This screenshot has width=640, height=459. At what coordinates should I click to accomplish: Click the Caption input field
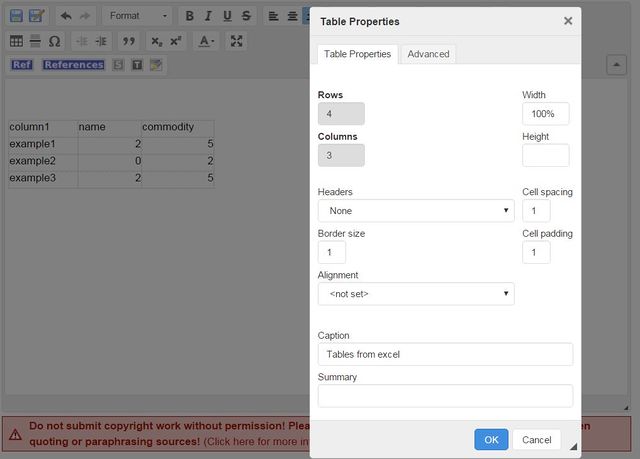[445, 354]
